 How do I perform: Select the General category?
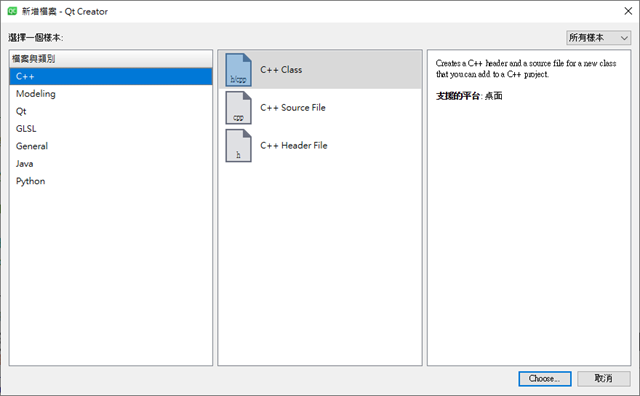tap(111, 146)
